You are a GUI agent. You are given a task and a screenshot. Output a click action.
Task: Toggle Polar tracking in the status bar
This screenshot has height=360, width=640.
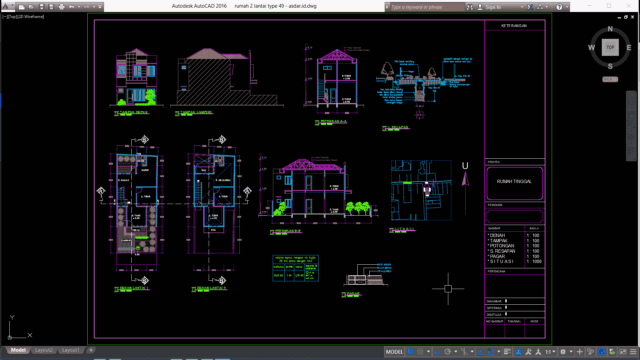click(447, 352)
